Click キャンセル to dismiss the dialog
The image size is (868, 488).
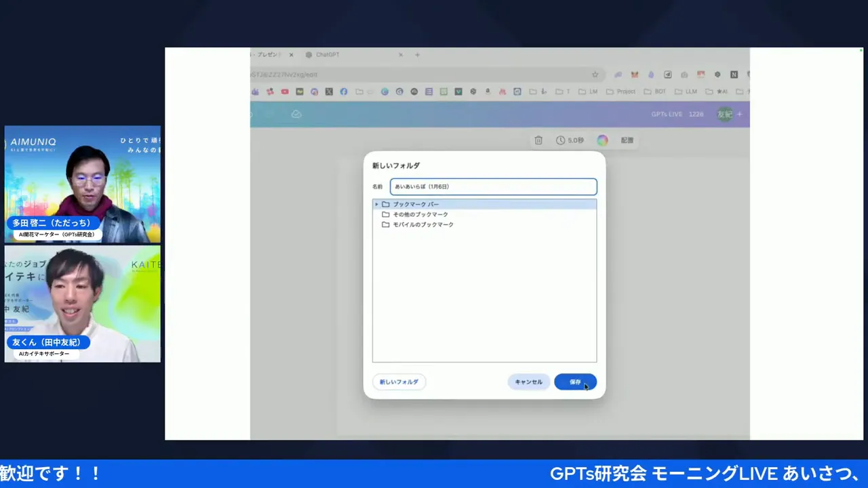point(528,382)
